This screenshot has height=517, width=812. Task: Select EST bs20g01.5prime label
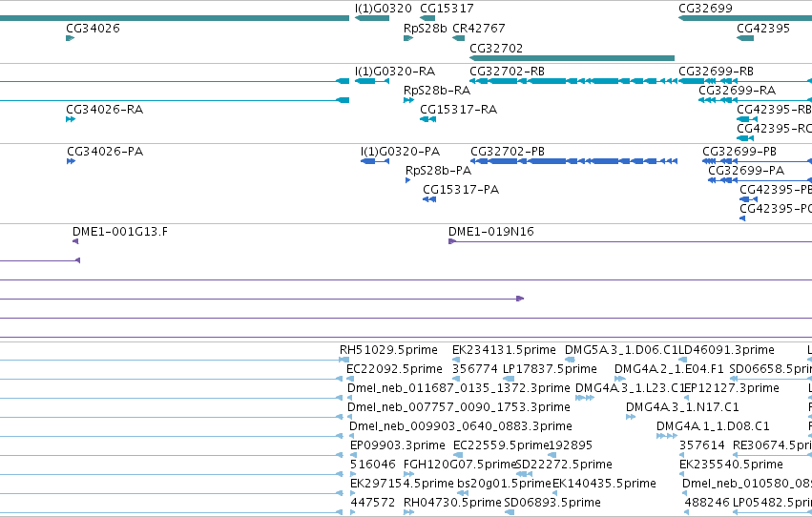click(504, 485)
